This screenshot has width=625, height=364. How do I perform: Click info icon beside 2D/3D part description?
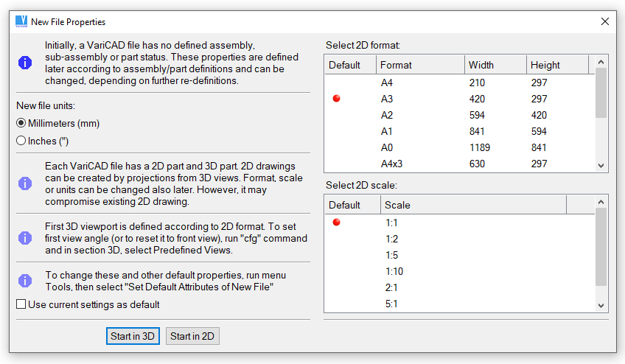point(25,183)
